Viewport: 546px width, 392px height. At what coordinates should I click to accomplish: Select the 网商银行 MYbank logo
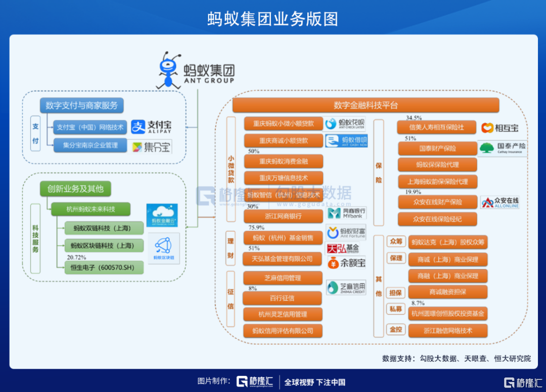pyautogui.click(x=347, y=213)
